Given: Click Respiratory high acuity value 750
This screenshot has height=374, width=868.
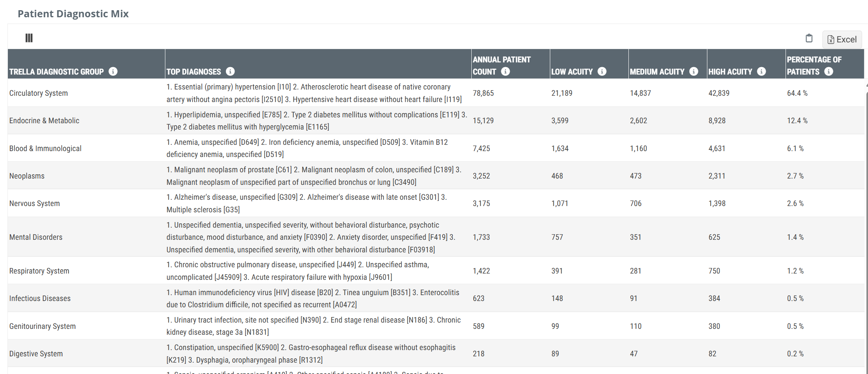Looking at the screenshot, I should point(714,271).
